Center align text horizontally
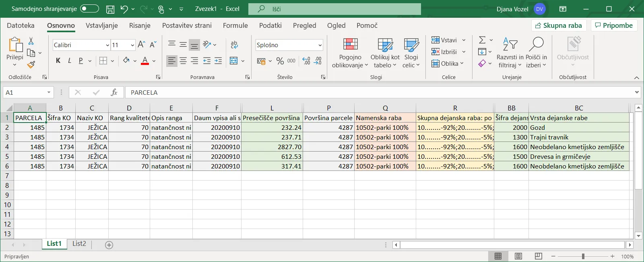644x262 pixels. point(183,60)
